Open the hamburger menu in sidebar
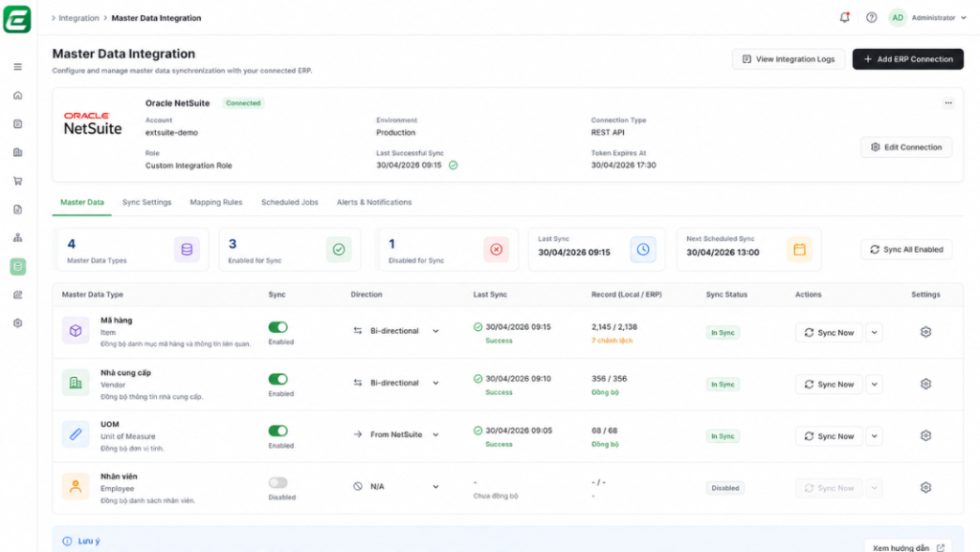The height and width of the screenshot is (552, 980). (x=17, y=67)
